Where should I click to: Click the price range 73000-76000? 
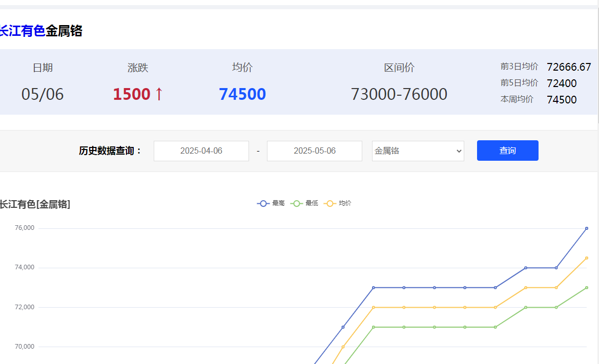point(399,94)
